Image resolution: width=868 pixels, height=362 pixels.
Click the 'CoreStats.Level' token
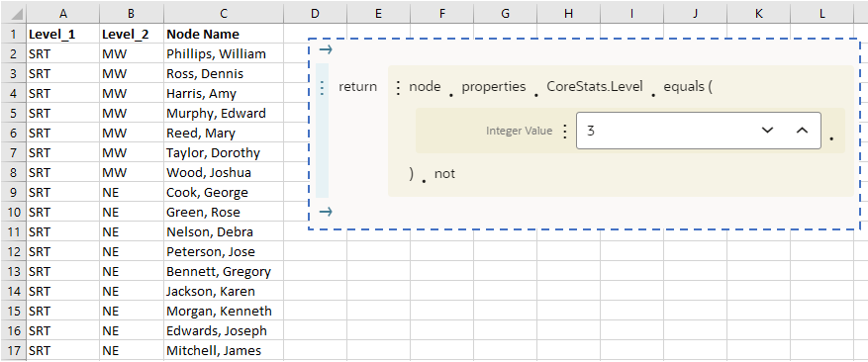pos(595,87)
